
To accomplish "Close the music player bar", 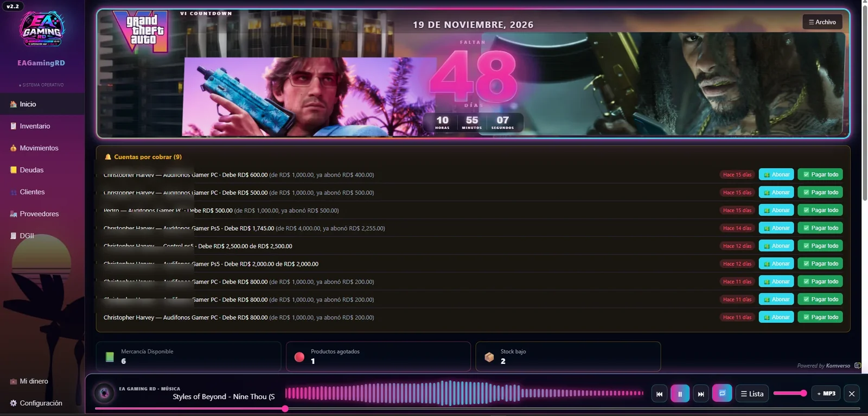I will pyautogui.click(x=852, y=394).
